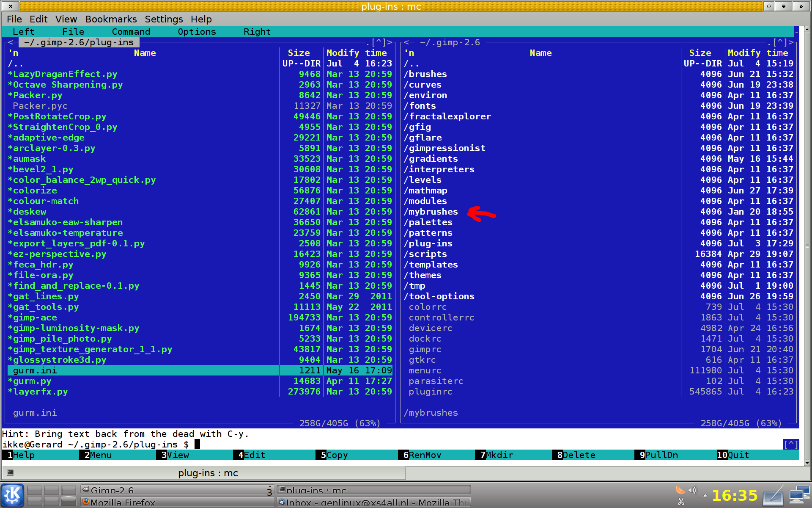Sort left panel by Size column
The height and width of the screenshot is (508, 812).
[x=299, y=53]
